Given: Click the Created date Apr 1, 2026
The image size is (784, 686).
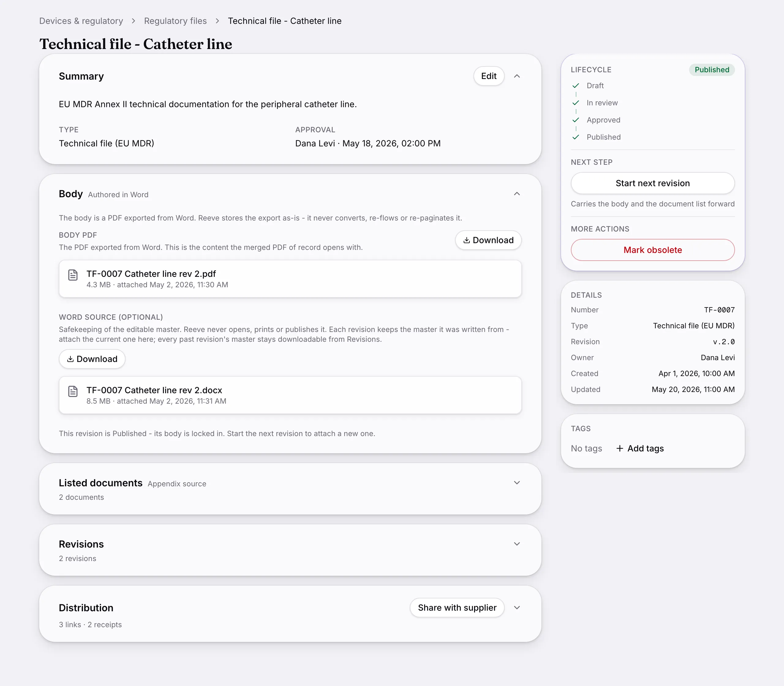Looking at the screenshot, I should coord(696,374).
